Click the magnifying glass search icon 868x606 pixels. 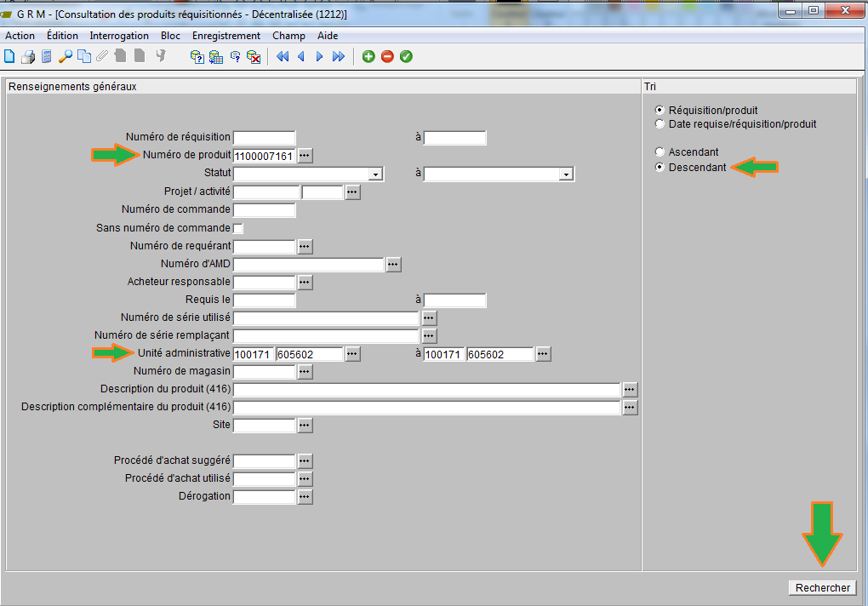coord(66,57)
